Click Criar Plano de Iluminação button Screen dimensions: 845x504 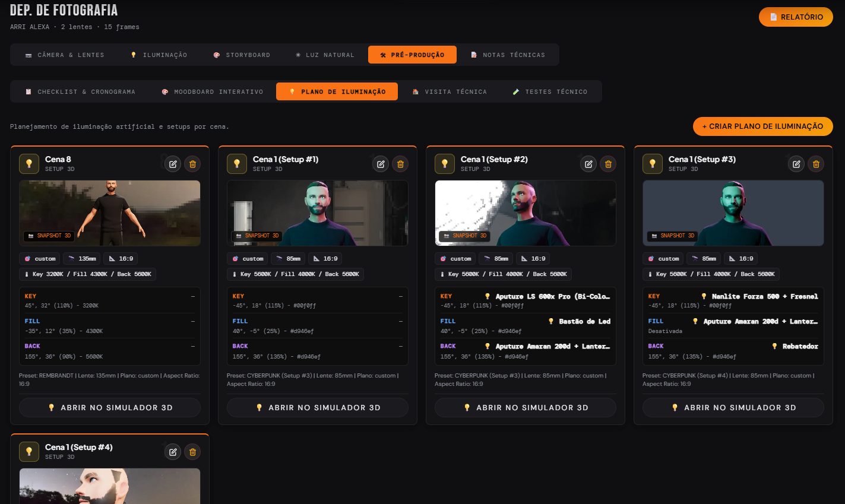(x=763, y=126)
